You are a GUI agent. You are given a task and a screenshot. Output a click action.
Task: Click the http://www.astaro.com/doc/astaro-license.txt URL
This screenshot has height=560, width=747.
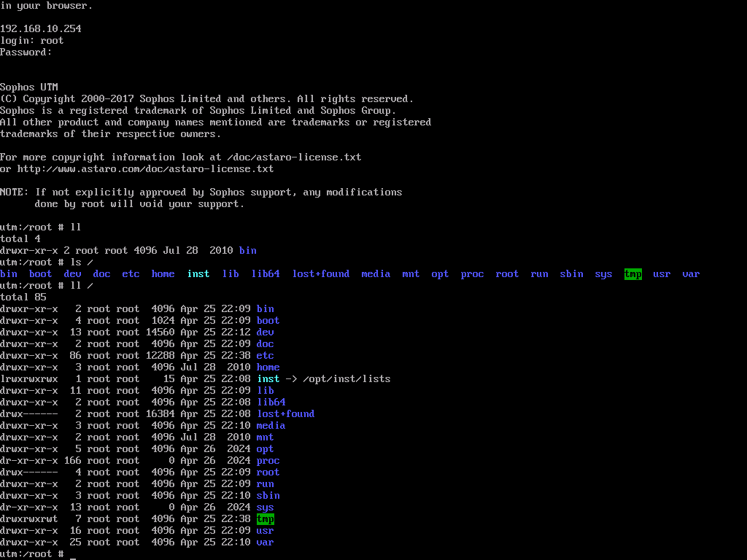tap(145, 169)
